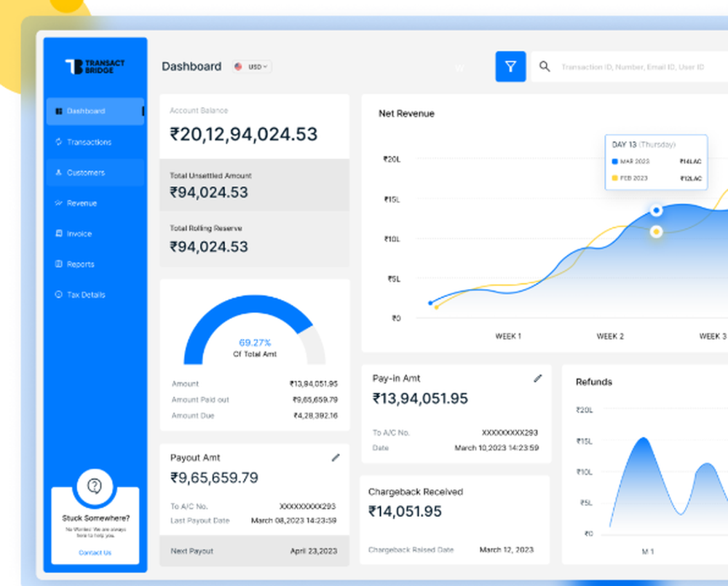This screenshot has height=586, width=728.
Task: Click the blue data point on Net Revenue chart
Action: pos(656,210)
